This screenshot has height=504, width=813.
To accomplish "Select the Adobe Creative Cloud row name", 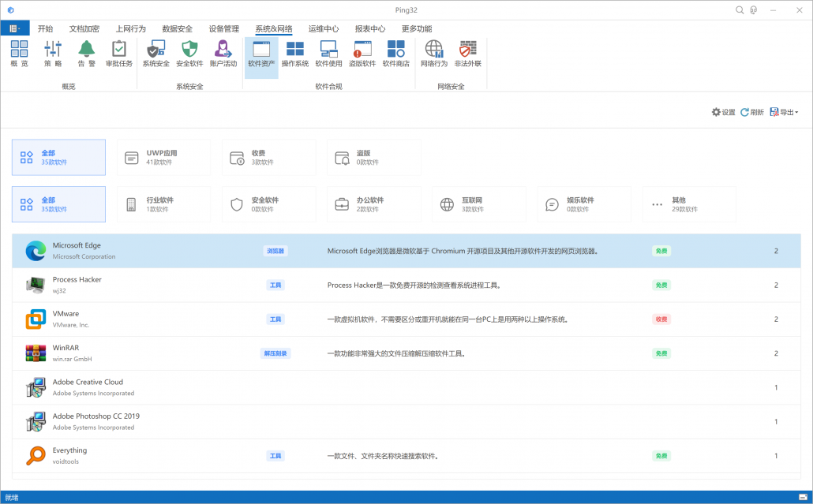I will (88, 382).
